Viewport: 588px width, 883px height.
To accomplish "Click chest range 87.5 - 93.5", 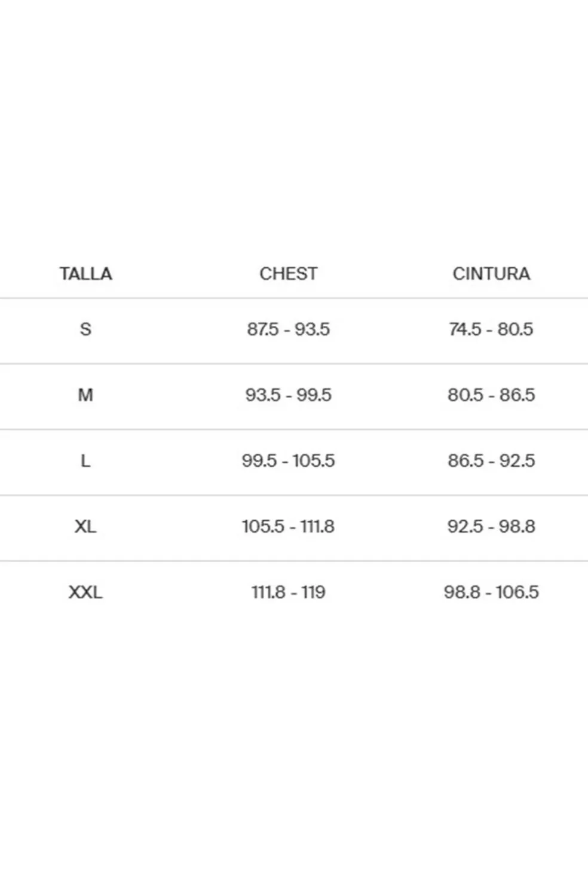I will click(288, 329).
